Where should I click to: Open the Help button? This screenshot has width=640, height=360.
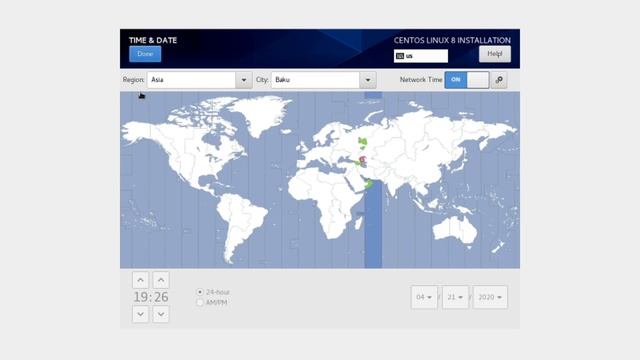(495, 54)
